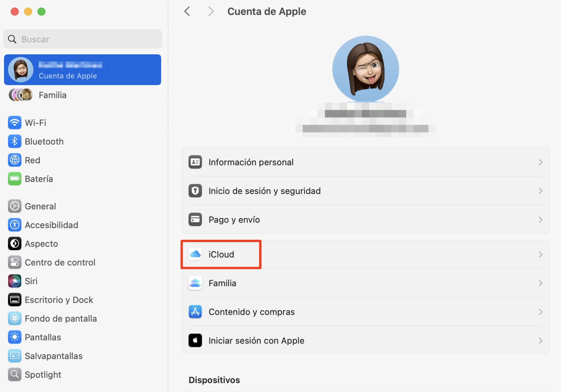Expand the iCloud row chevron
The image size is (561, 392).
tap(540, 255)
